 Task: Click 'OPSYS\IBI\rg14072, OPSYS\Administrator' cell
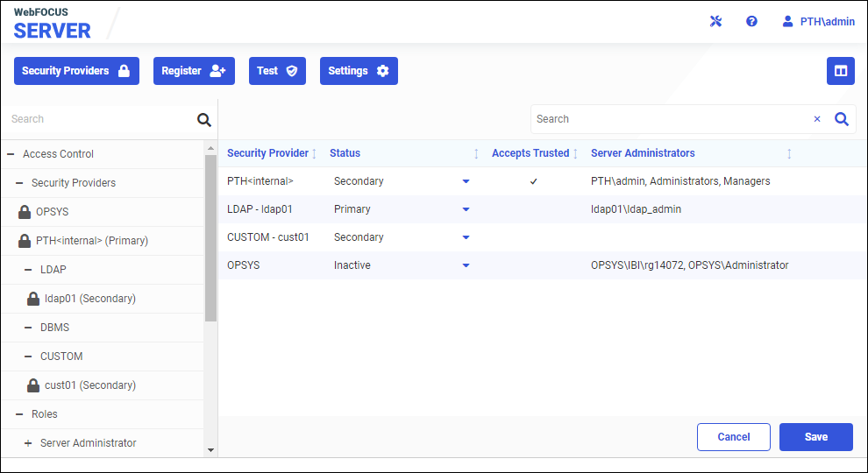[690, 265]
